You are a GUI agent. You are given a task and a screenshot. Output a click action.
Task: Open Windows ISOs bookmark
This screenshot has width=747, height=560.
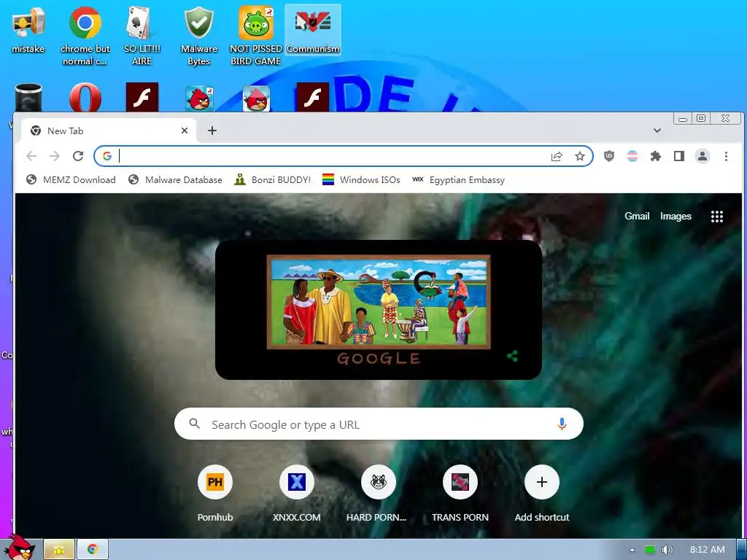click(x=361, y=179)
